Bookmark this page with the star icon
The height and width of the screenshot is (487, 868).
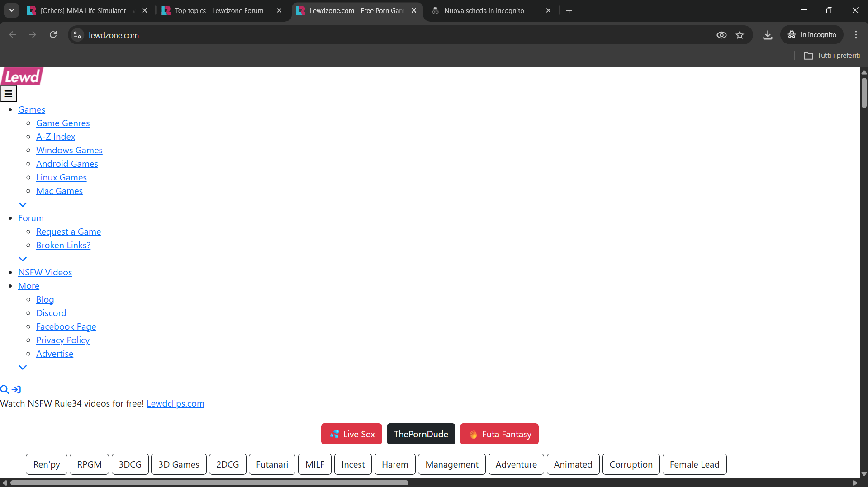(740, 35)
